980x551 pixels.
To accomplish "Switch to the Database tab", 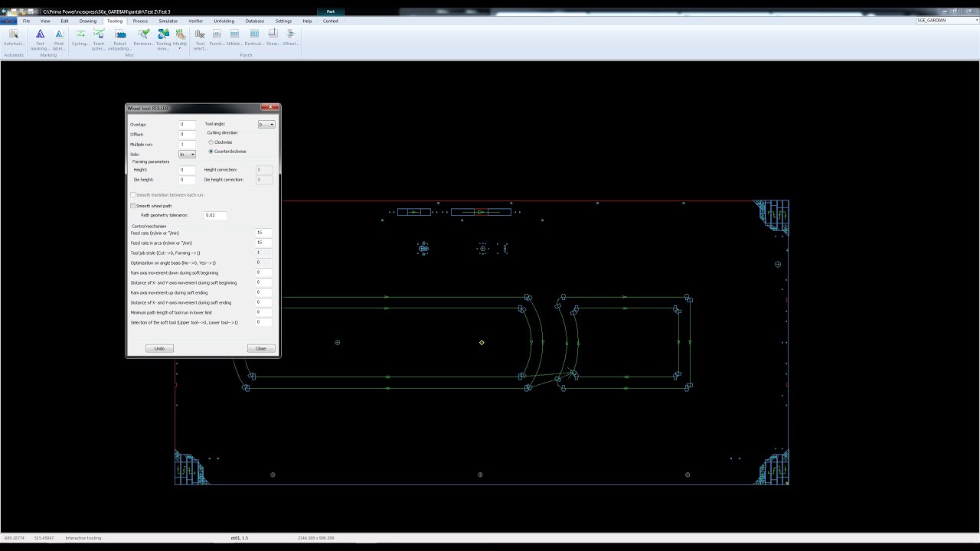I will point(255,21).
